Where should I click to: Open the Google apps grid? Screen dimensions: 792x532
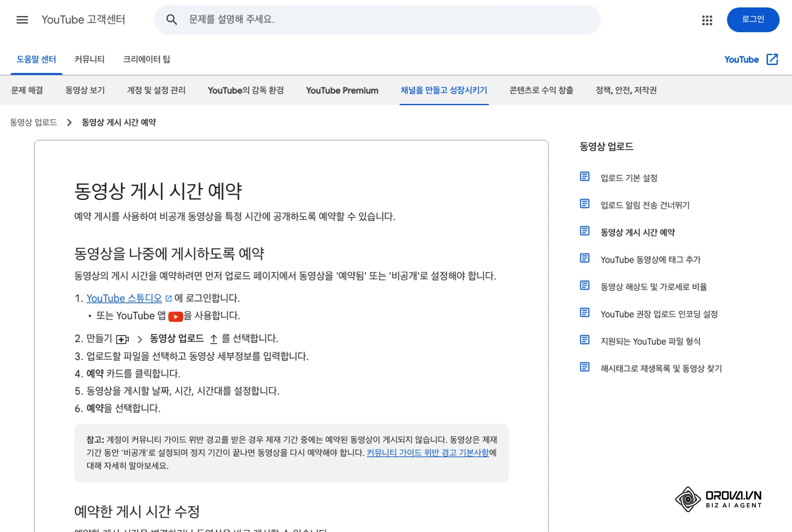pos(707,20)
